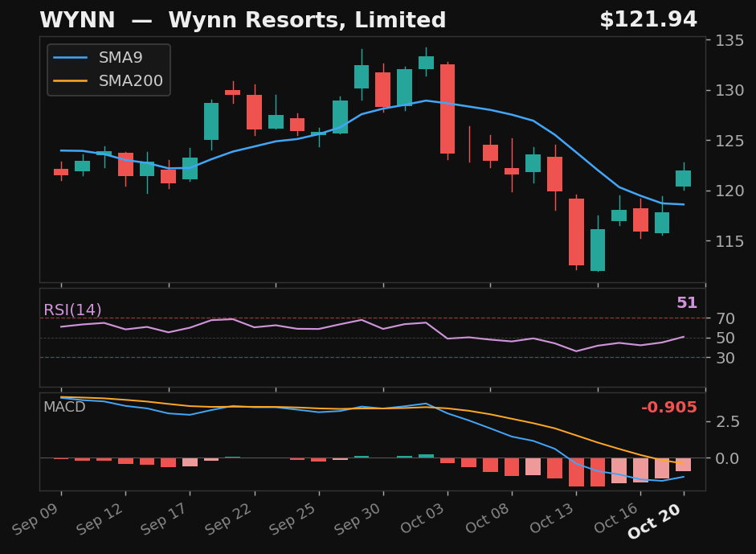Viewport: 756px width, 554px height.
Task: Click the RSI(14) panel label
Action: coord(72,310)
